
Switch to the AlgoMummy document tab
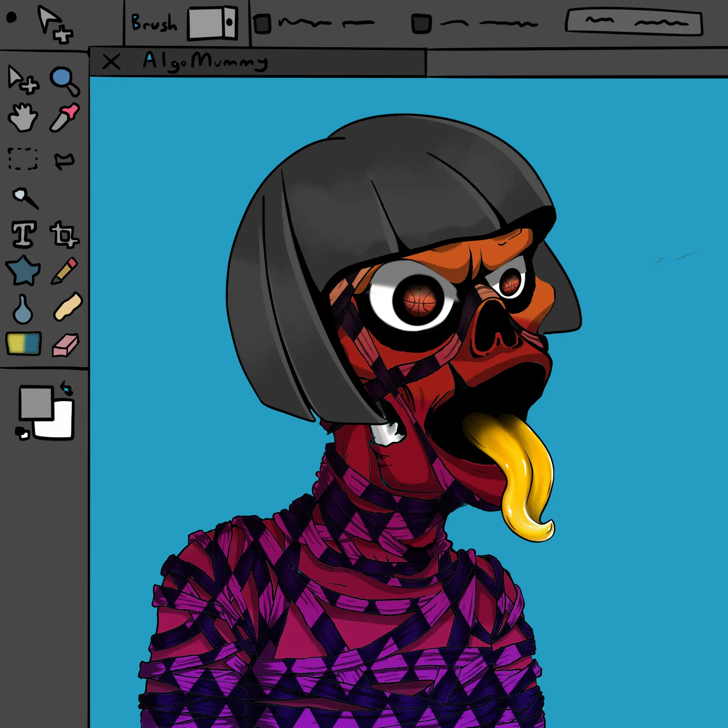point(205,61)
